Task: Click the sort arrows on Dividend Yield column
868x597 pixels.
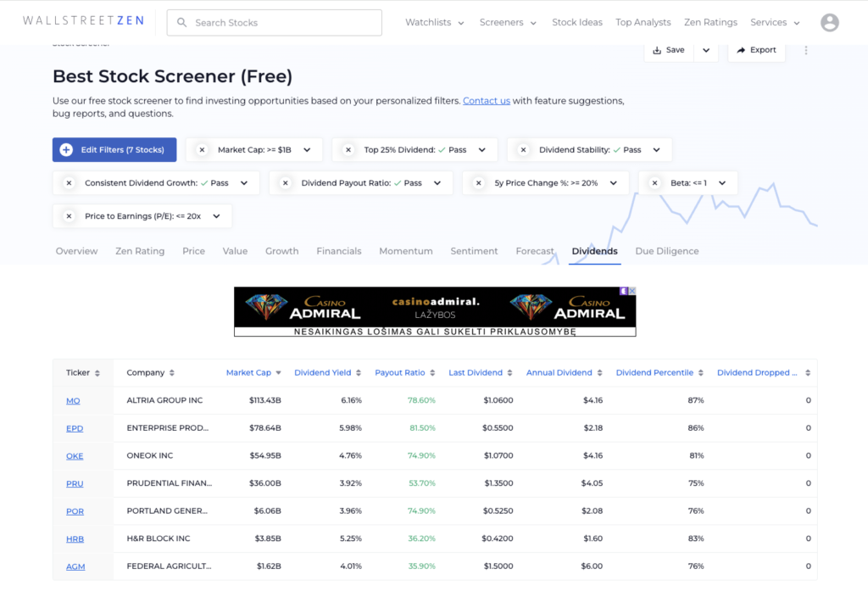Action: [357, 372]
